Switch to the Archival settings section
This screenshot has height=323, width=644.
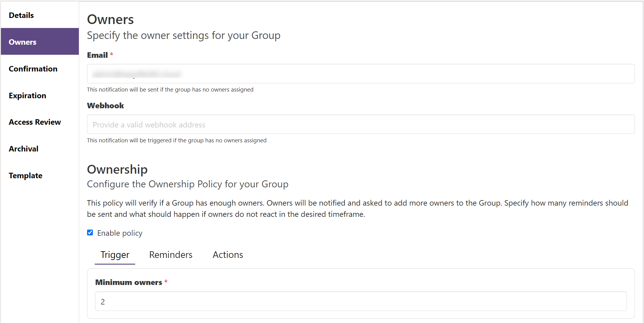pos(23,148)
